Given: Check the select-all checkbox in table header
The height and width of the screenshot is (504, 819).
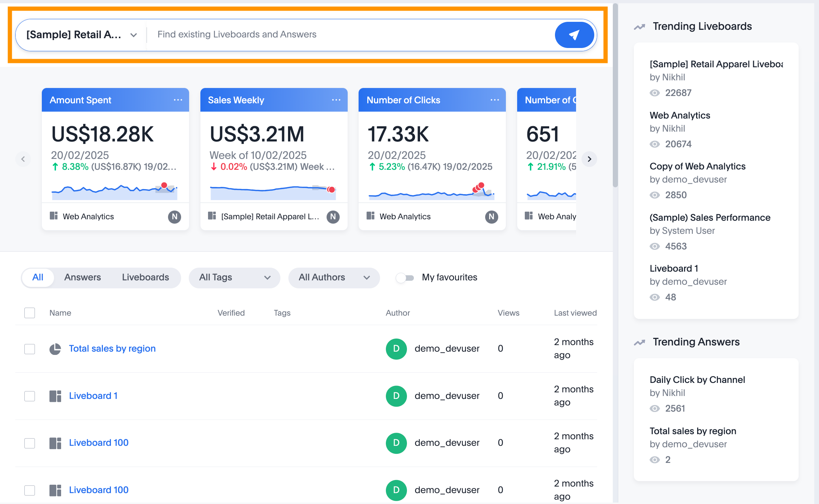Looking at the screenshot, I should point(29,313).
